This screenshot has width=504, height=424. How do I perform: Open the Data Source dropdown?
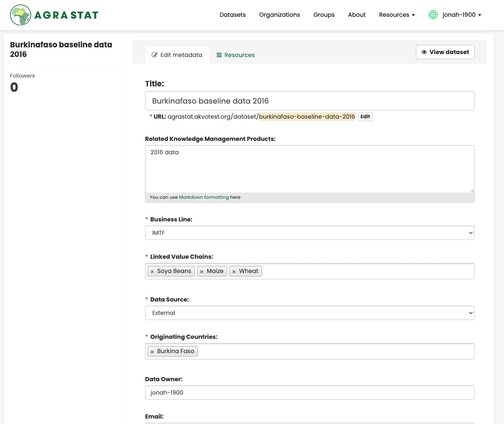[310, 313]
